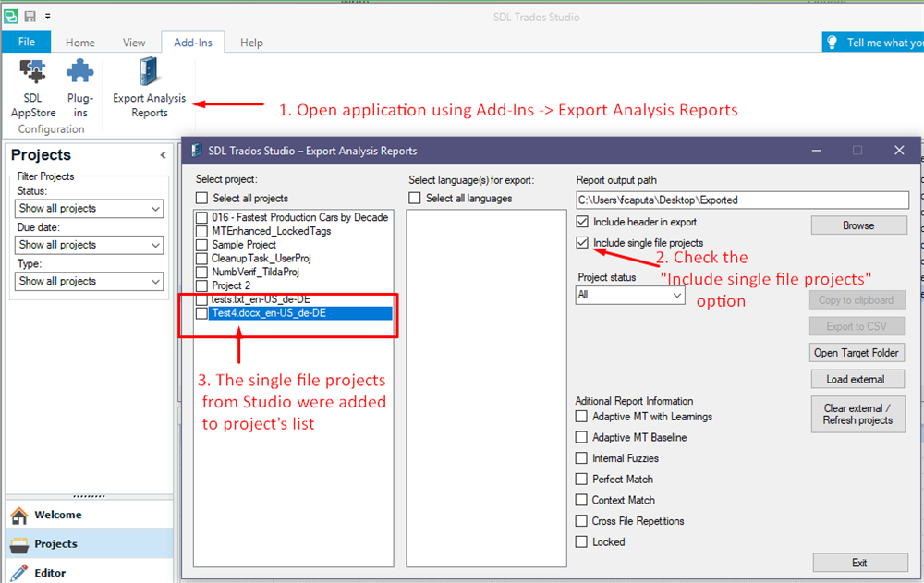This screenshot has width=924, height=583.
Task: Click the Exit button
Action: (860, 563)
